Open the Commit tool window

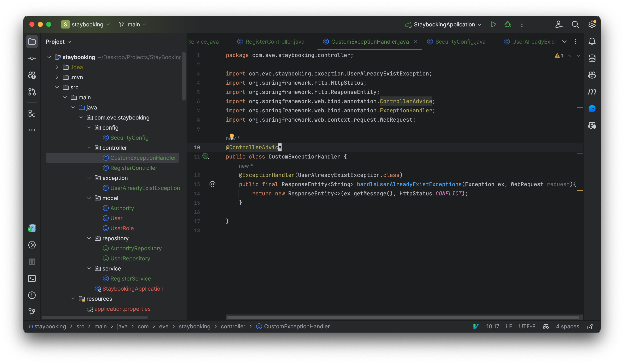[32, 58]
